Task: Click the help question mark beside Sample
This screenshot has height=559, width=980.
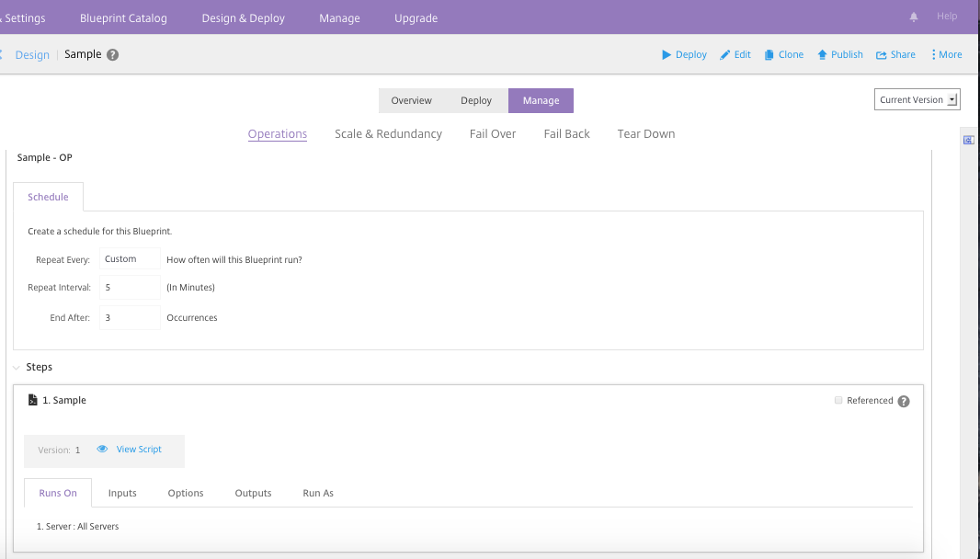Action: pos(113,55)
